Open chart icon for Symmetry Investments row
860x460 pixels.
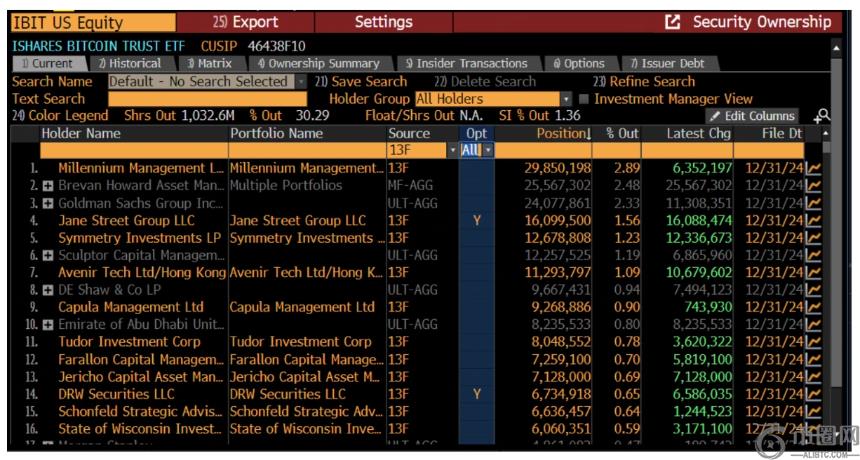(813, 238)
